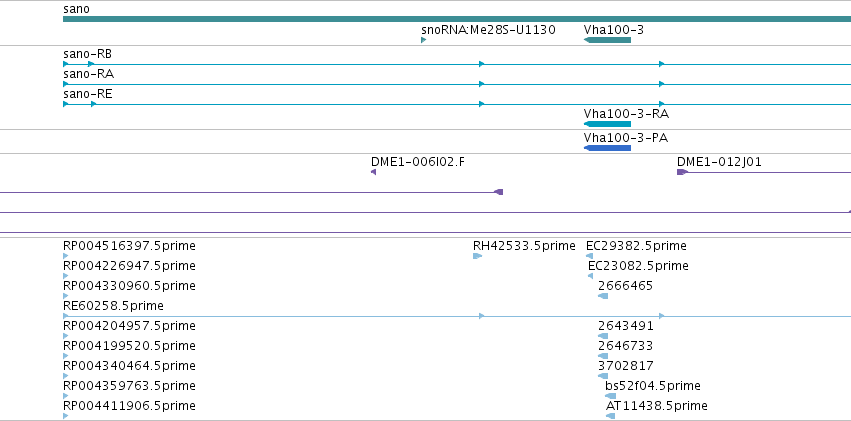Click the bs52f04.5prime EST marker
The height and width of the screenshot is (421, 851).
[611, 396]
